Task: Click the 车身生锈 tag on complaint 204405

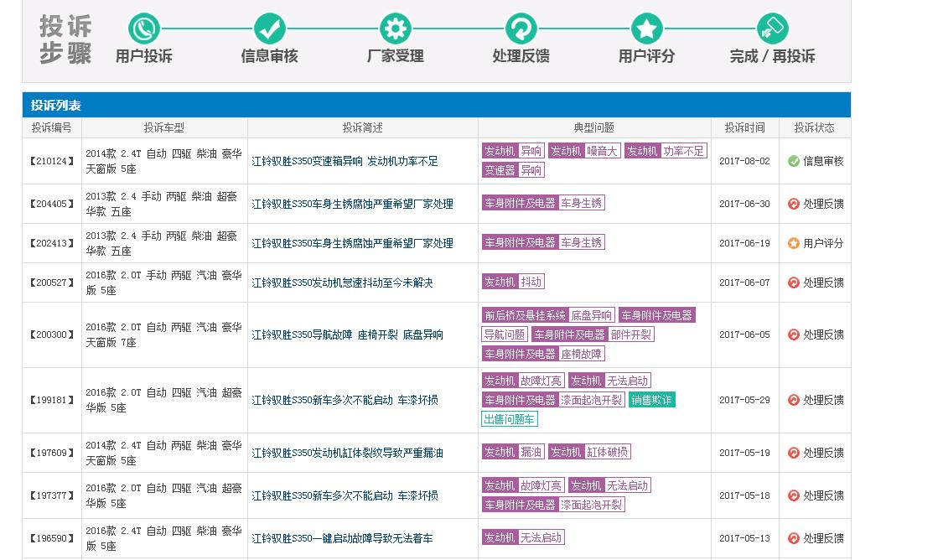Action: click(x=582, y=203)
